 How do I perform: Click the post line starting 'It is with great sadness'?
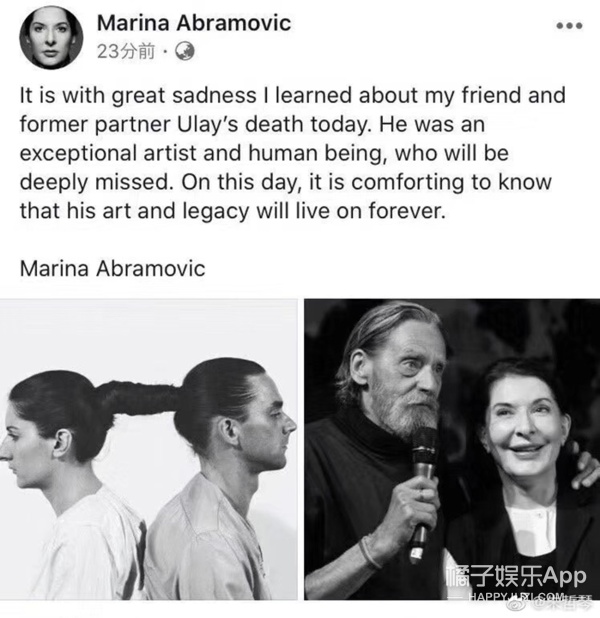(293, 96)
